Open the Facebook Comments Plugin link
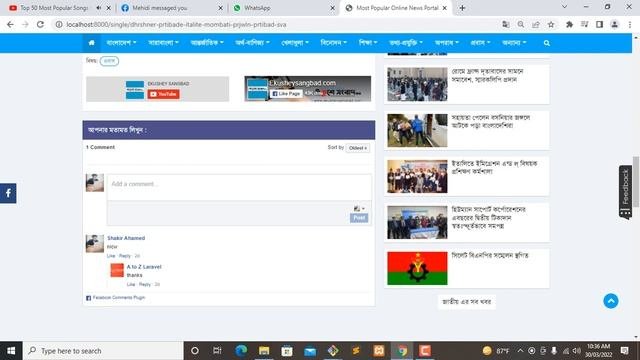 pos(119,298)
